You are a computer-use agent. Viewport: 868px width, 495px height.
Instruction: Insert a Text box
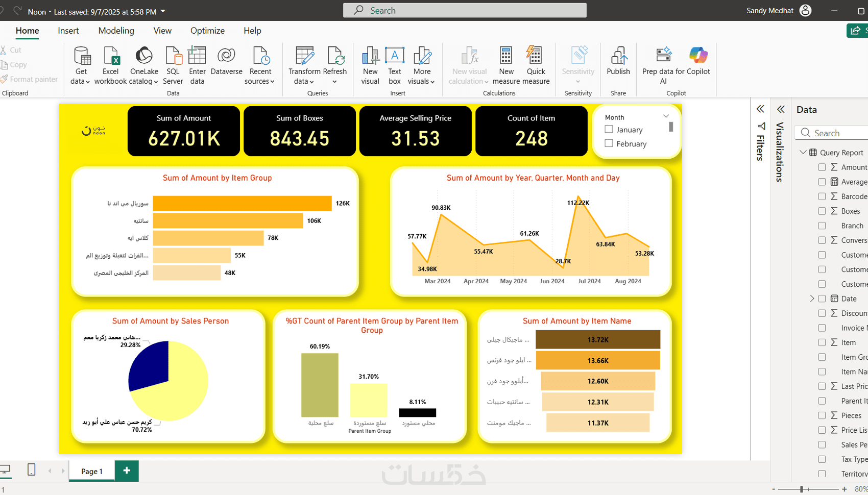(x=395, y=65)
